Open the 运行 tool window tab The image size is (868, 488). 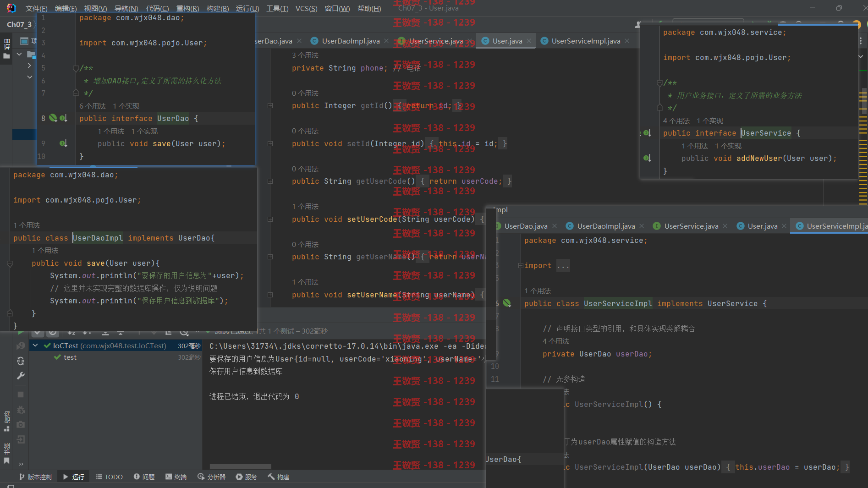73,477
